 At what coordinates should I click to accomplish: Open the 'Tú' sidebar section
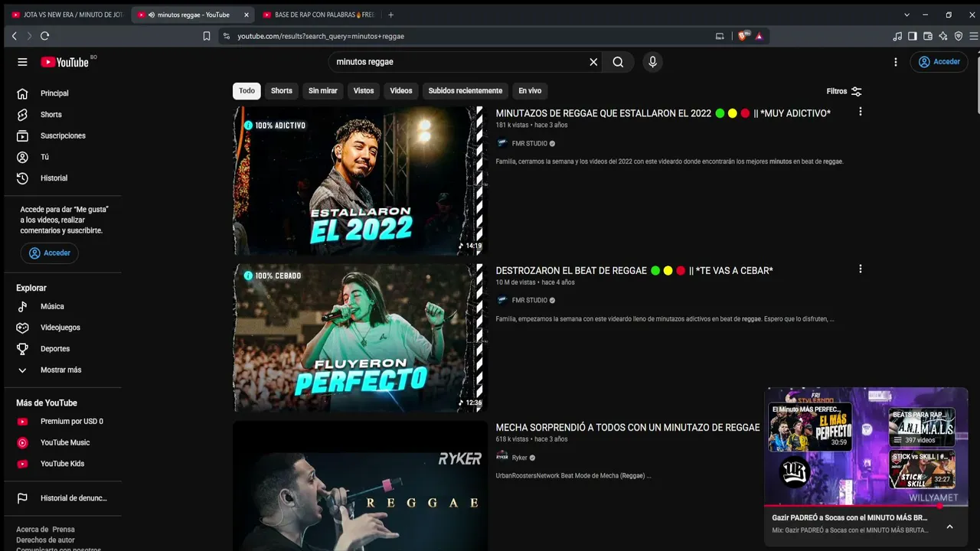pos(64,157)
